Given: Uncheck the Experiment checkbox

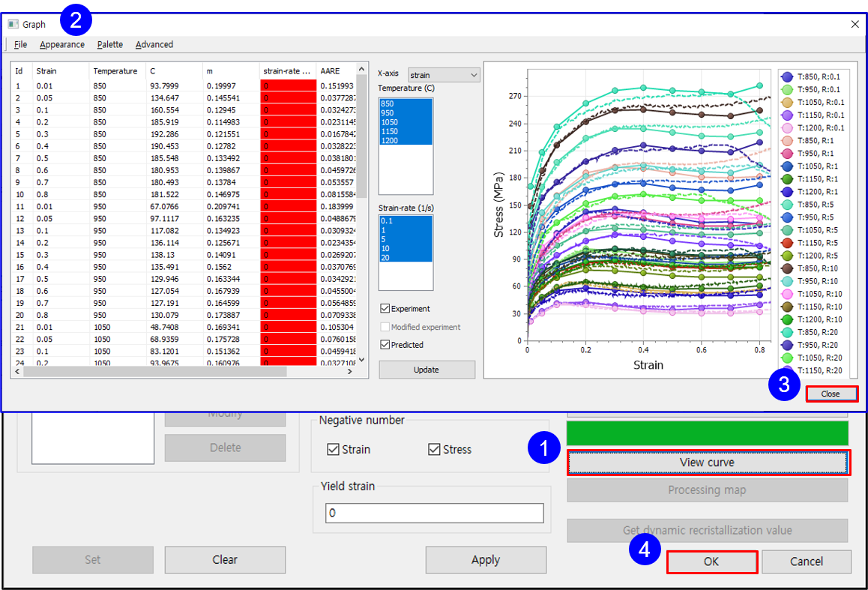Looking at the screenshot, I should [385, 308].
